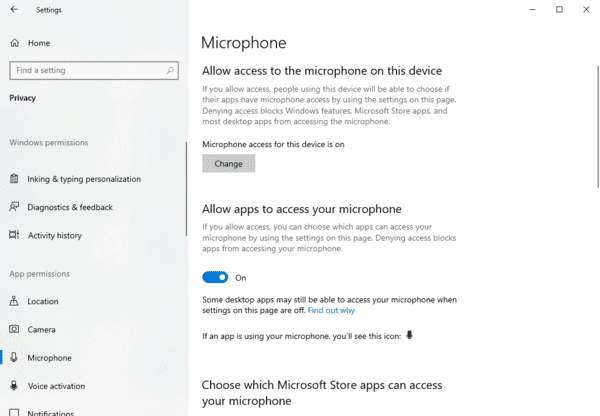Click the Windows permissions label

pos(49,143)
